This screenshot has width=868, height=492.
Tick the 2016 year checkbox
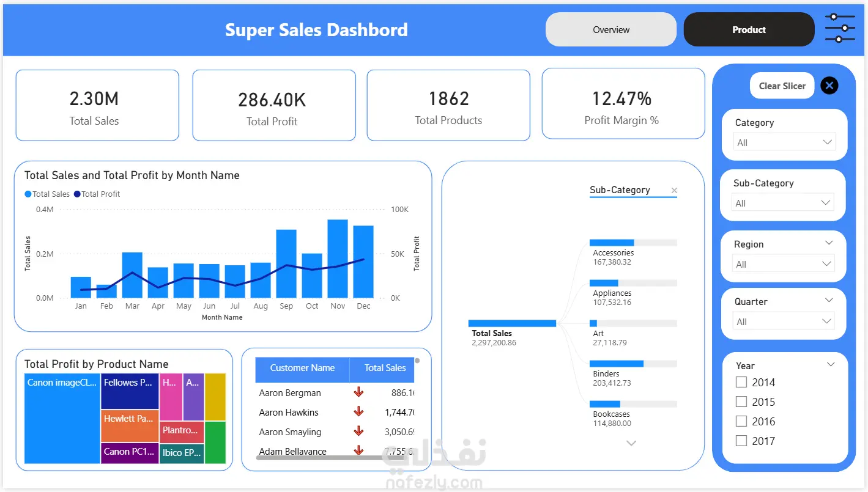click(741, 421)
